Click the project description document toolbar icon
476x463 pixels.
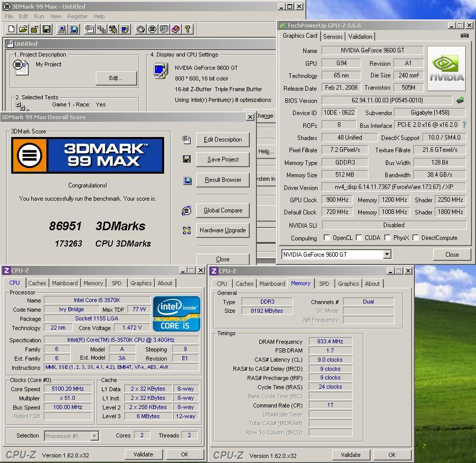pyautogui.click(x=90, y=29)
